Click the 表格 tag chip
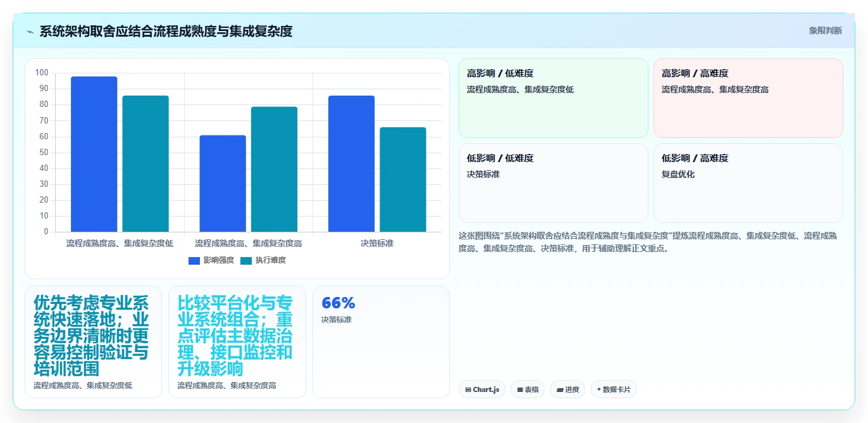 (x=528, y=389)
